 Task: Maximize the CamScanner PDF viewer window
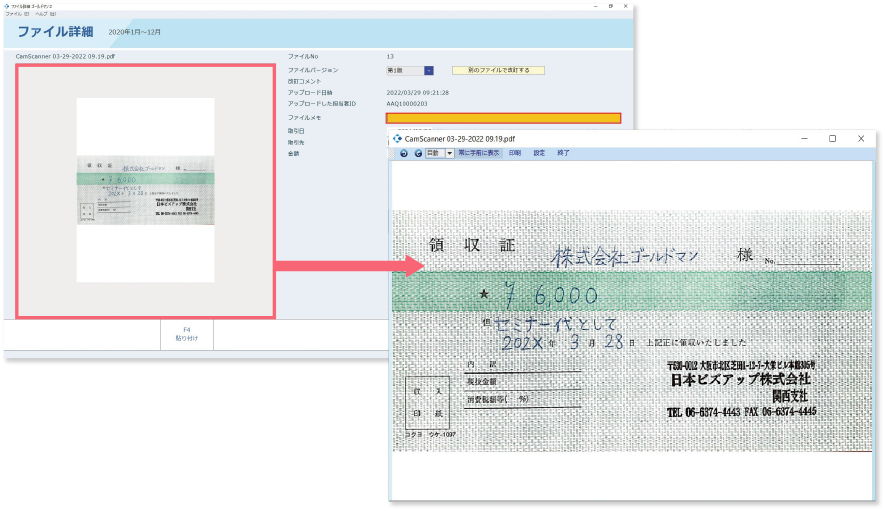(833, 138)
